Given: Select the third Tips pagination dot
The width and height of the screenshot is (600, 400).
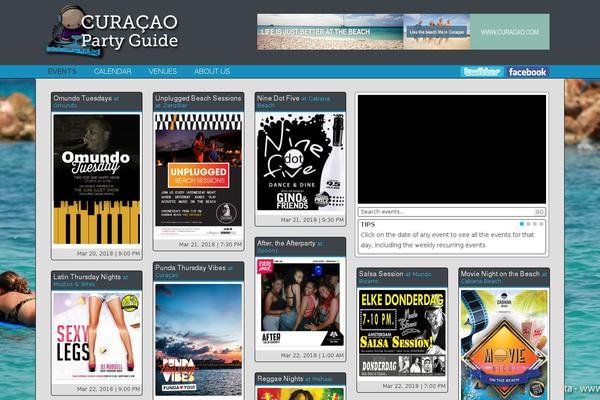Looking at the screenshot, I should tap(535, 224).
